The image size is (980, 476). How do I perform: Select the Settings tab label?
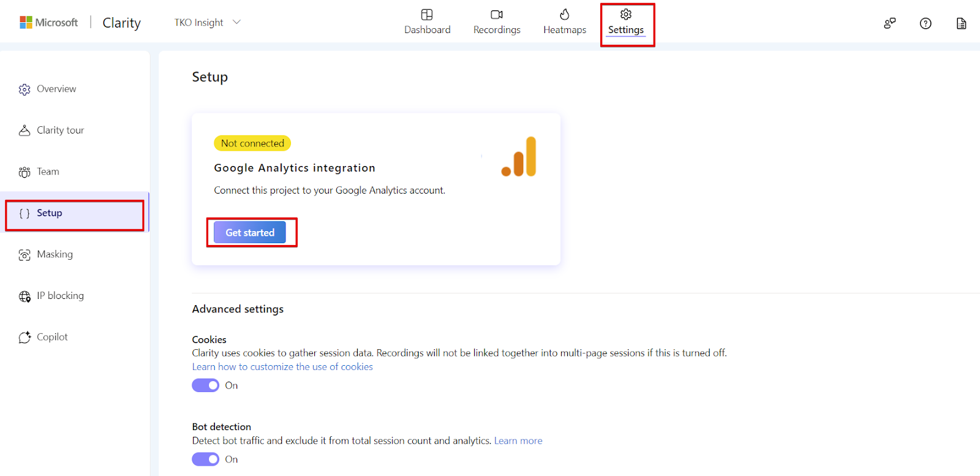coord(626,30)
